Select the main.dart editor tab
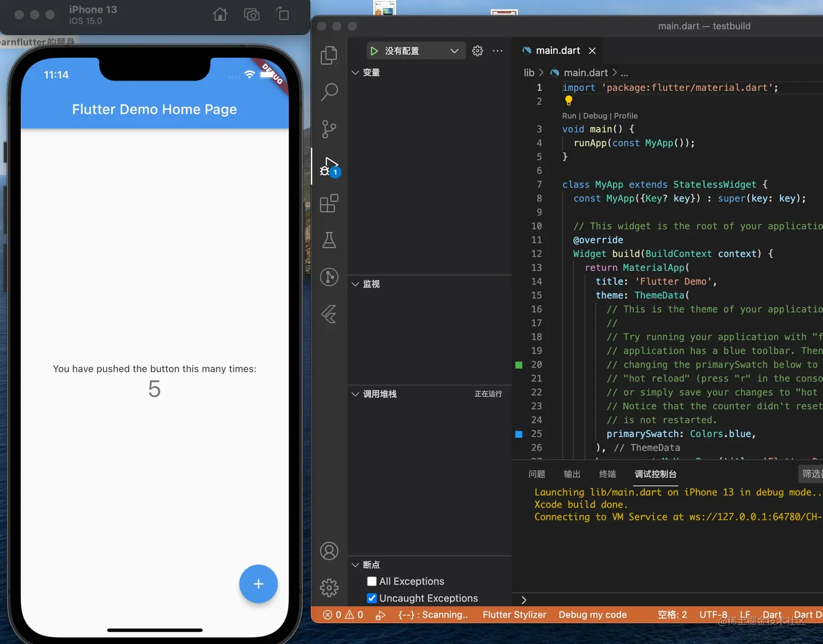823x644 pixels. [x=558, y=51]
